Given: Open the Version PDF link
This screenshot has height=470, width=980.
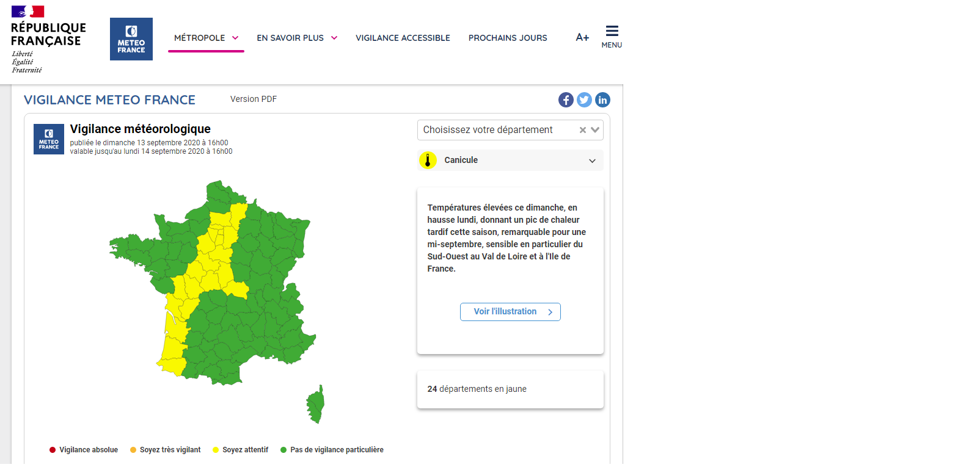Looking at the screenshot, I should 254,99.
